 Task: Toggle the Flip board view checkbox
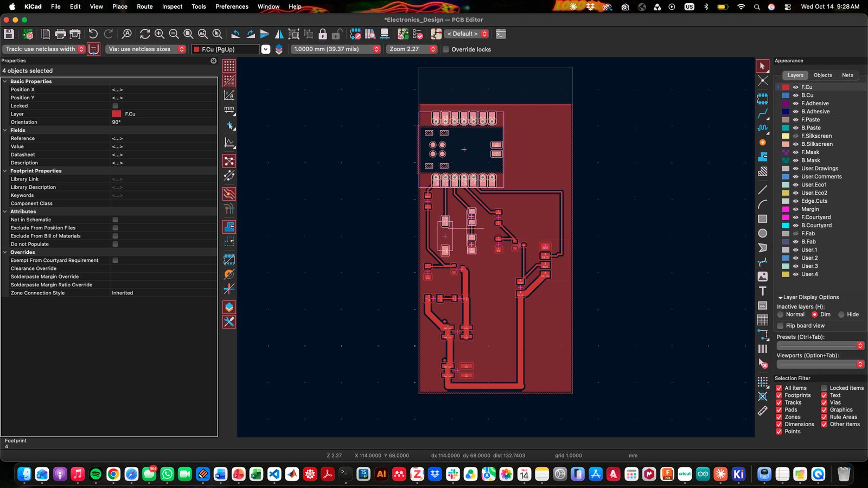780,326
